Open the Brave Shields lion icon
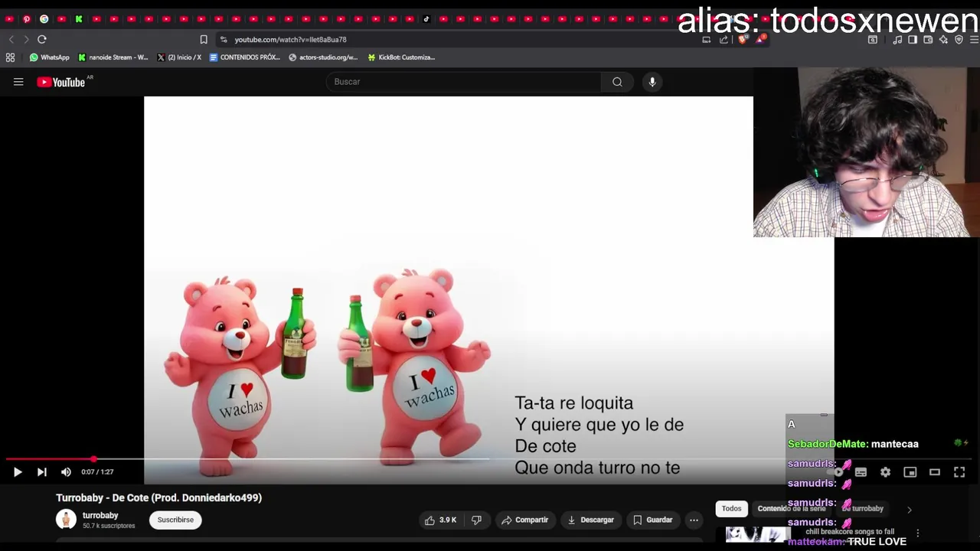Image resolution: width=980 pixels, height=551 pixels. point(742,40)
